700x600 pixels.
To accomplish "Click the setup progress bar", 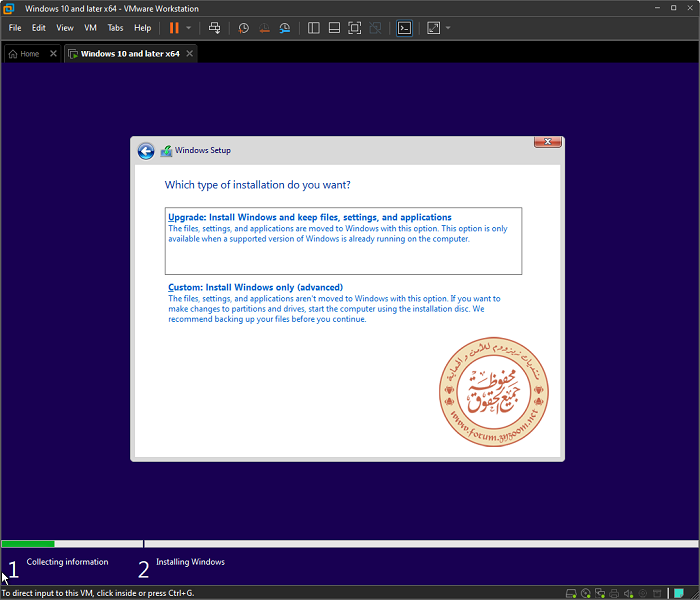I will coord(350,544).
